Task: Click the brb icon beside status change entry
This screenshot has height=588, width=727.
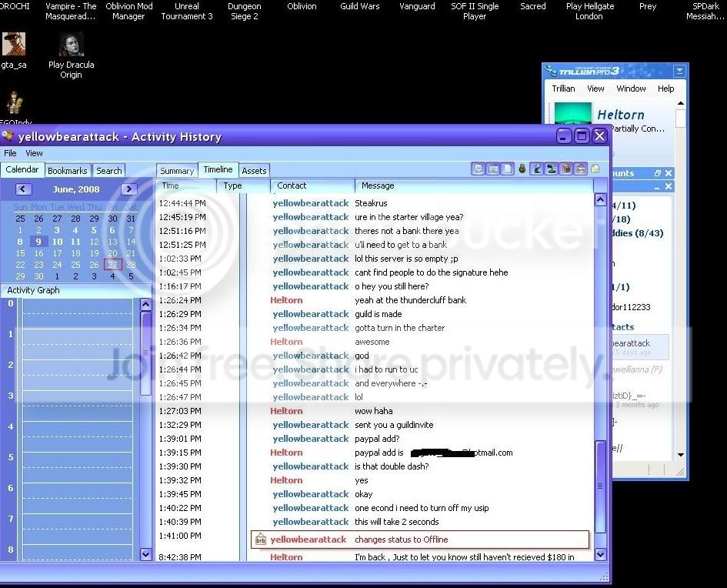Action: click(x=261, y=540)
